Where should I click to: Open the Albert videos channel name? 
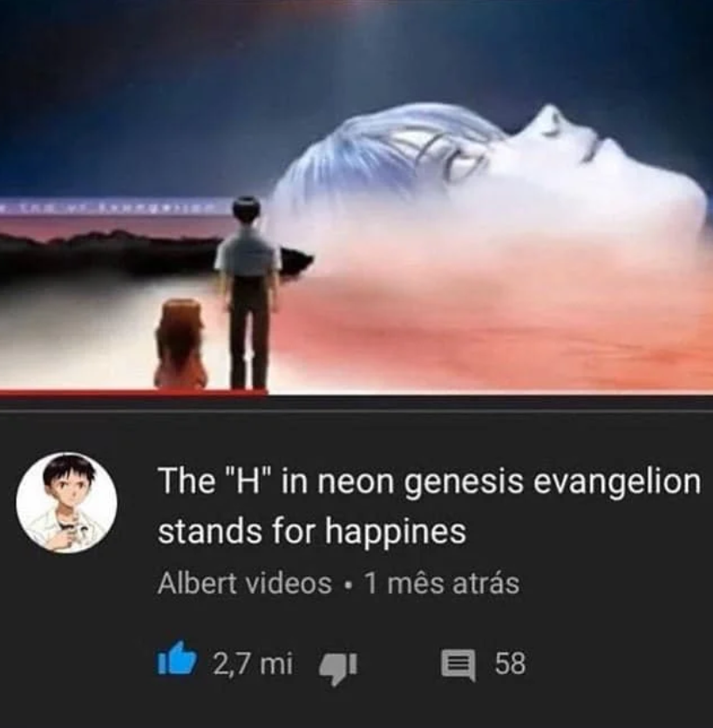245,583
